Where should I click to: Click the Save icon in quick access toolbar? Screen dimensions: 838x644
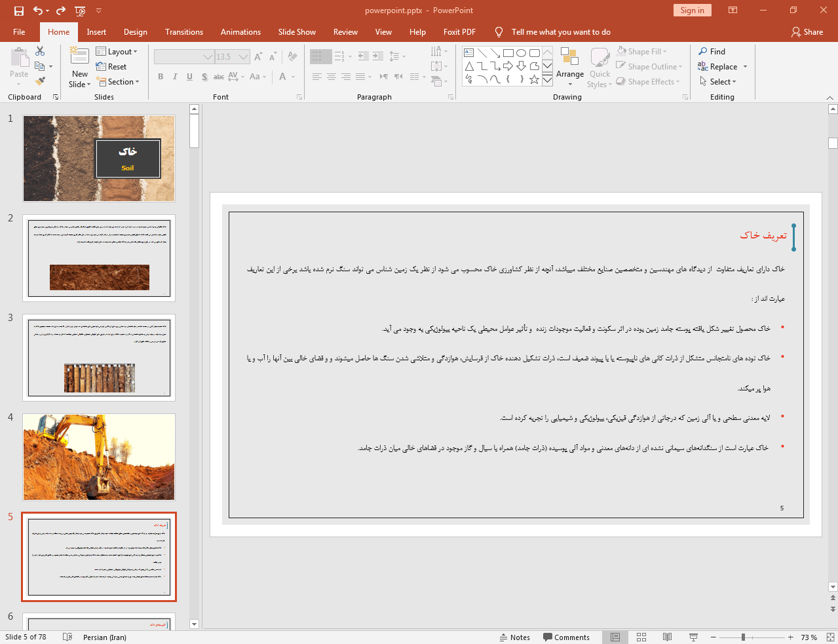click(18, 10)
